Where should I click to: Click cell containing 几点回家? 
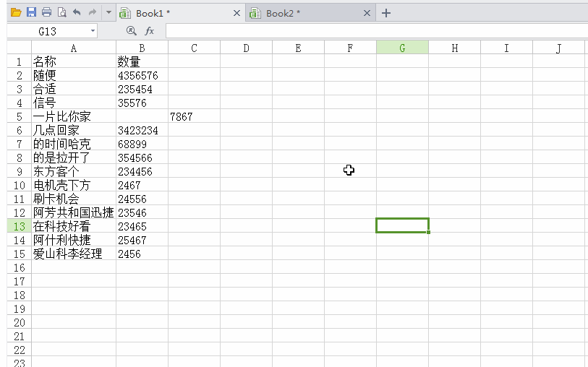pyautogui.click(x=74, y=130)
